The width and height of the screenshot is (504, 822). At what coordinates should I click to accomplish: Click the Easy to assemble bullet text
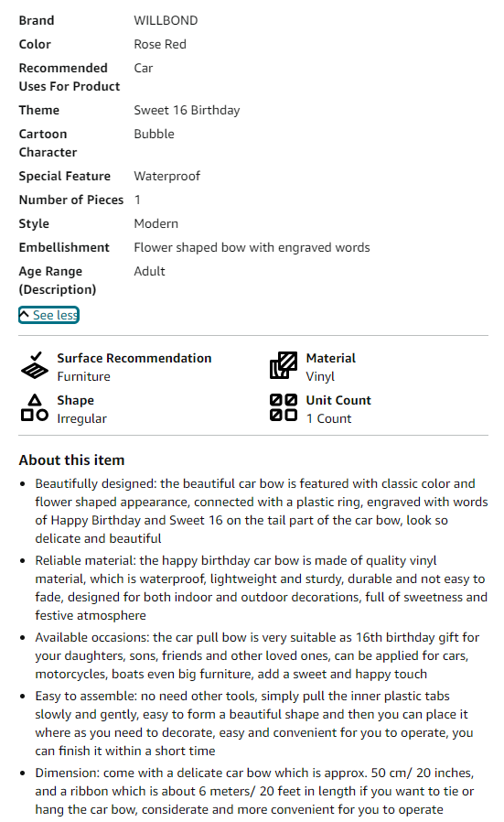(x=254, y=723)
